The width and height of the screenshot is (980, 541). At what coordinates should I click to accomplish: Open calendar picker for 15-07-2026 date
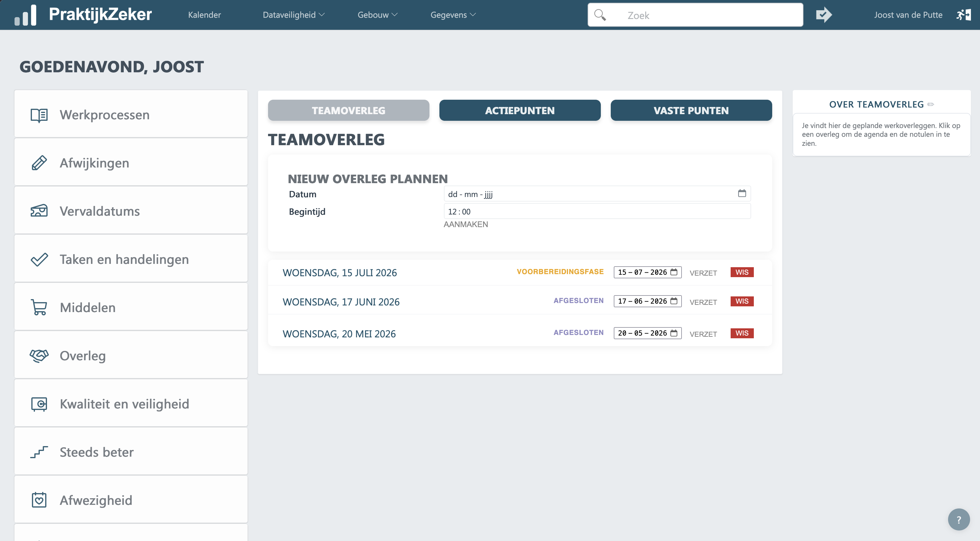tap(674, 272)
